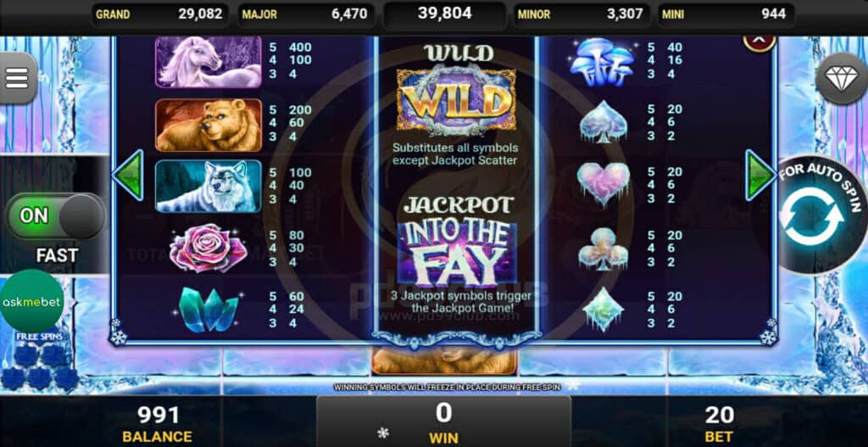868x447 pixels.
Task: Click the diamond icon button
Action: (842, 79)
